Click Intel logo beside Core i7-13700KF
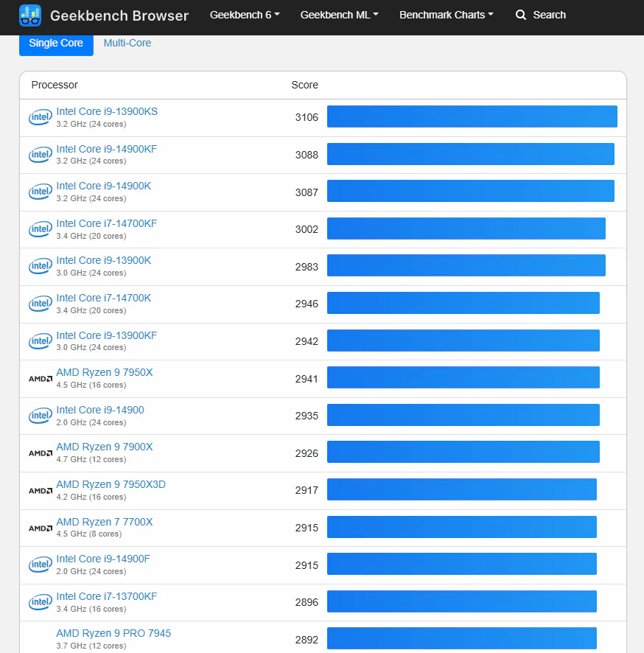This screenshot has width=644, height=653. tap(41, 602)
